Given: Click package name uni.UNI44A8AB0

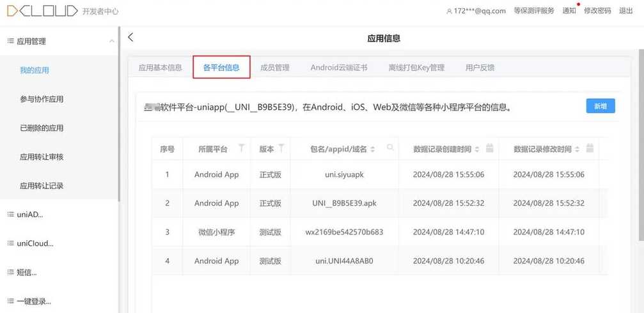Looking at the screenshot, I should 344,261.
